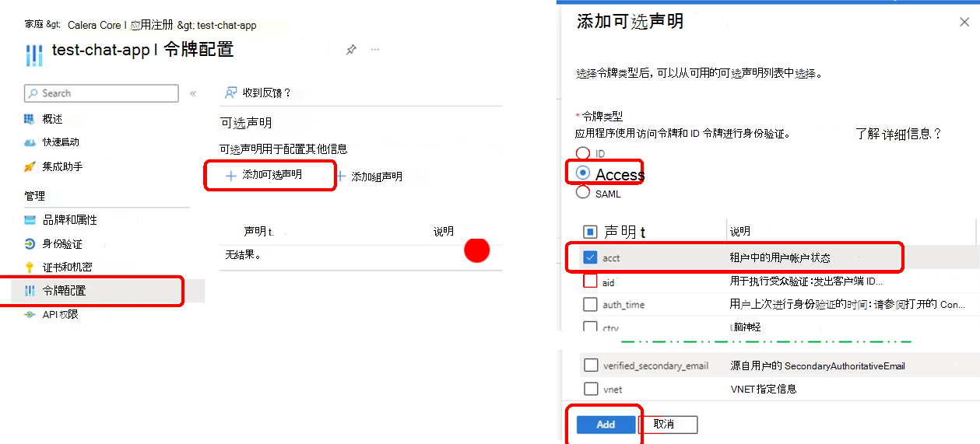Select the ID token type radio
The image size is (980, 444).
[583, 153]
